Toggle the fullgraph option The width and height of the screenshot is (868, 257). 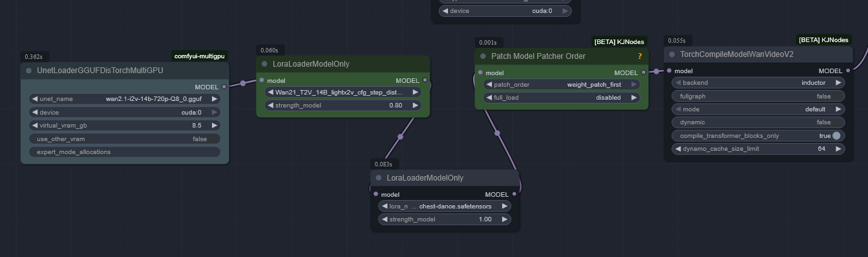758,96
